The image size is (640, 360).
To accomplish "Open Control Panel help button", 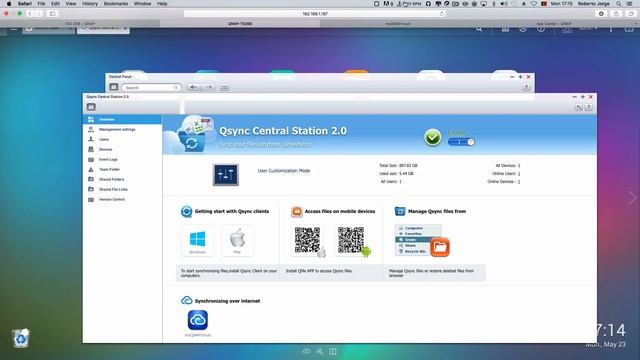I will 526,87.
